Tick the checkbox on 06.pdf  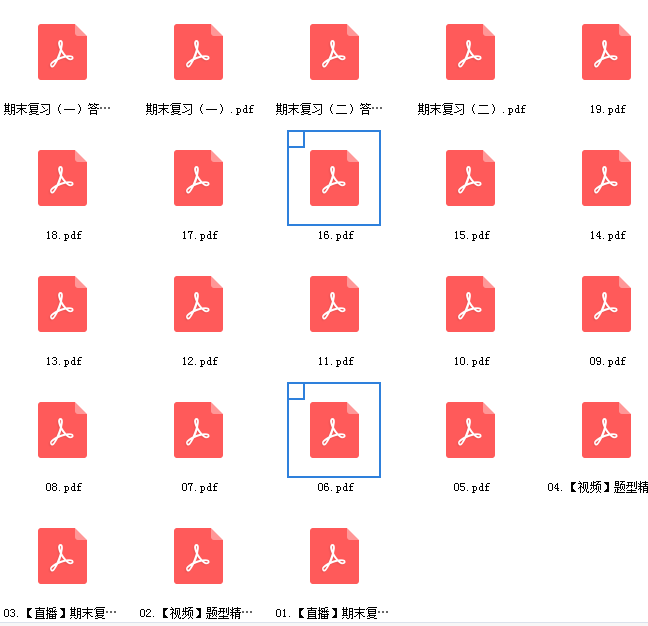[296, 391]
